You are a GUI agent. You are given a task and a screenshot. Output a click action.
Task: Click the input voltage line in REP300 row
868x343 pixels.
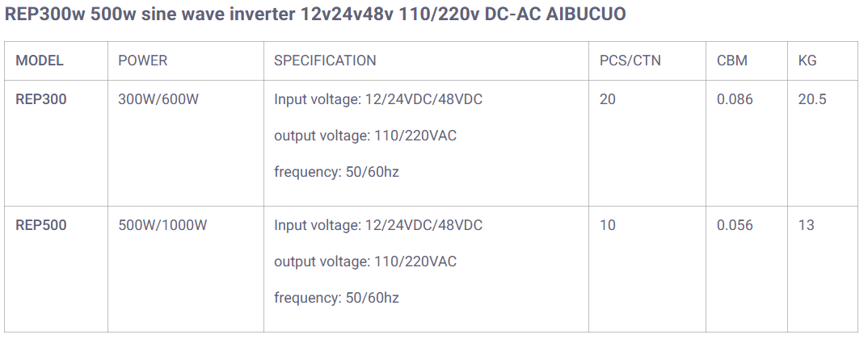(378, 100)
